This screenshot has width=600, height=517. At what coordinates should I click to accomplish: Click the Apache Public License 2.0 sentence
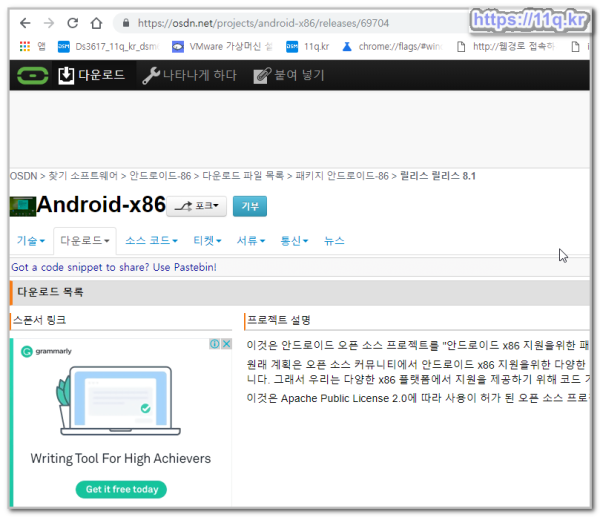coord(417,398)
